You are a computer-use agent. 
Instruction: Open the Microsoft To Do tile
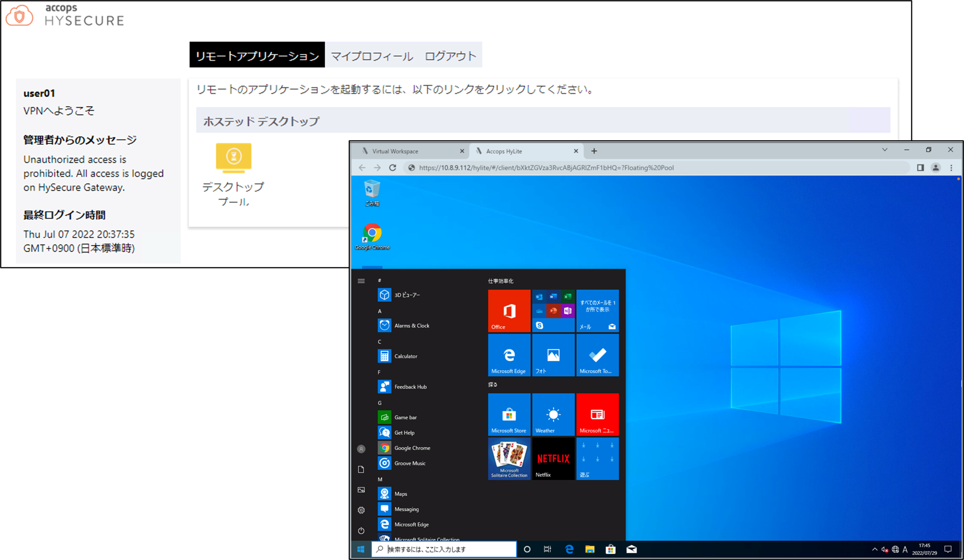pos(598,355)
